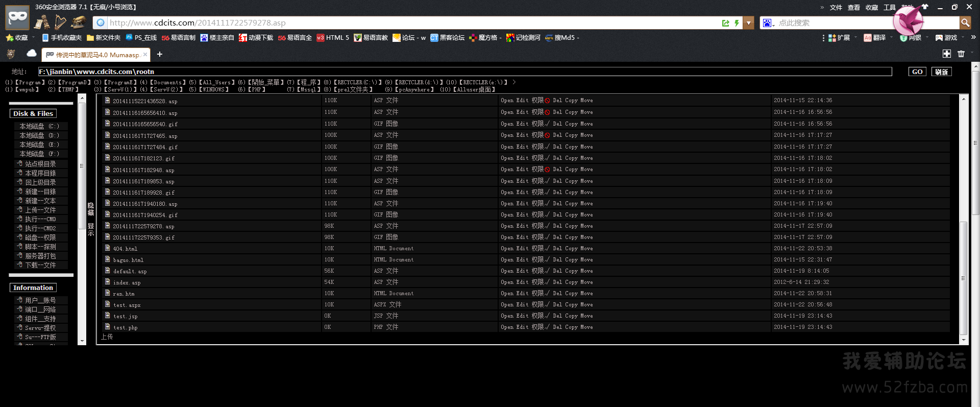Open the skin shirt icon in the title bar
Screen dimensions: 980x407
[925, 7]
